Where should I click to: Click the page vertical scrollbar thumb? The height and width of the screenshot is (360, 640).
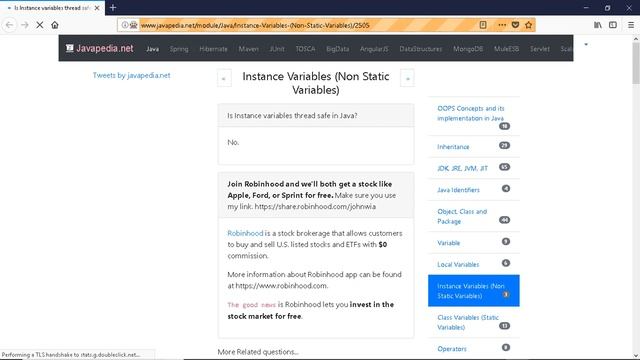[x=636, y=62]
